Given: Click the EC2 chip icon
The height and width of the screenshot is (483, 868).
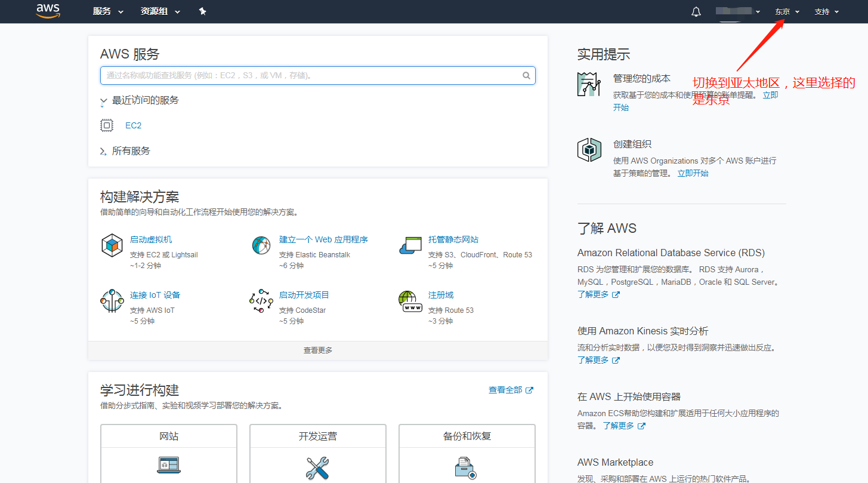Looking at the screenshot, I should click(x=107, y=125).
